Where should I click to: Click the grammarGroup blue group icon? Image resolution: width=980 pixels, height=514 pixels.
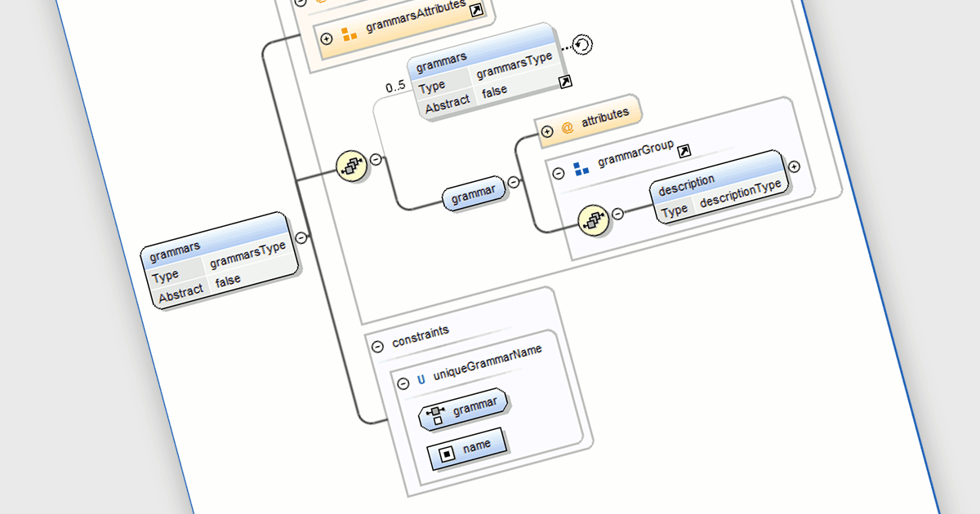click(x=581, y=169)
